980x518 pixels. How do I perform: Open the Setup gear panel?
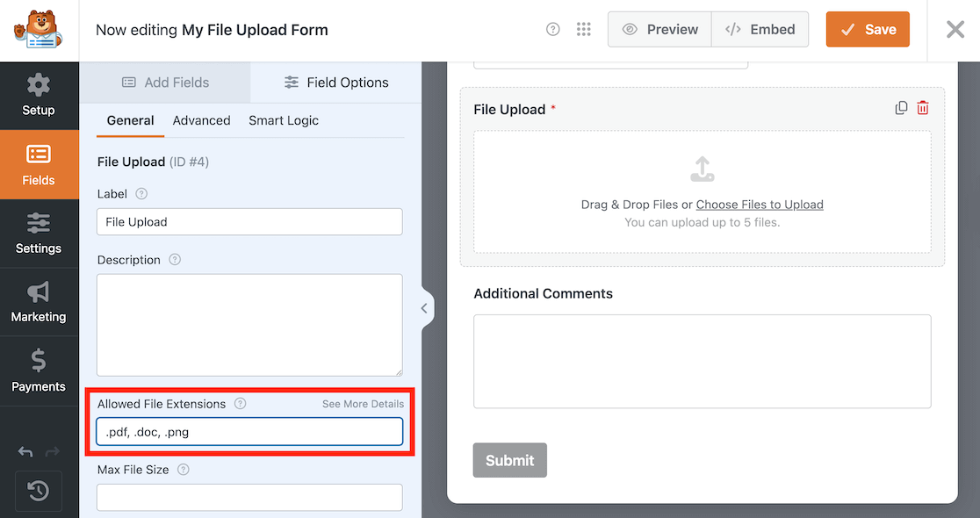point(39,96)
